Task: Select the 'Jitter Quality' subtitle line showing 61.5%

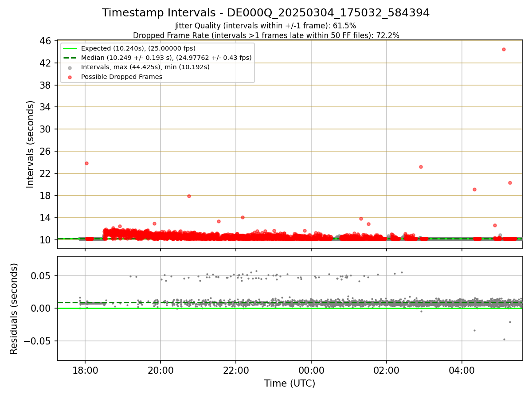Action: coord(266,26)
